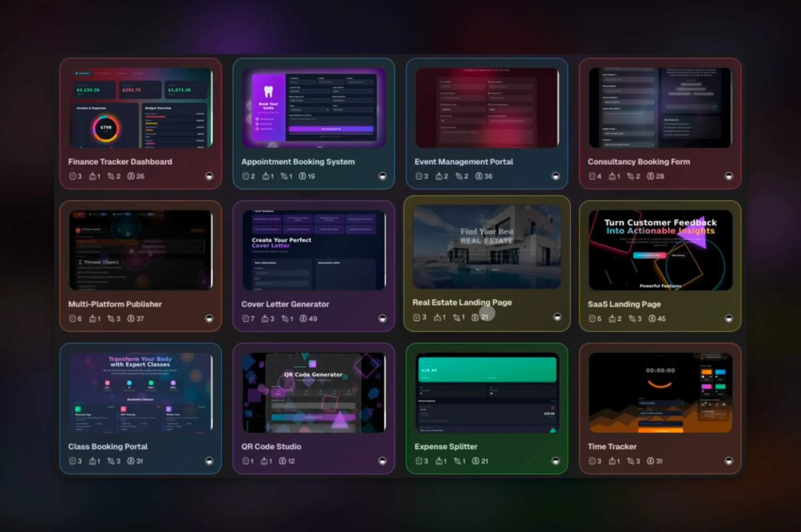Click the workflow icon on Time Tracker
The width and height of the screenshot is (801, 532).
point(630,461)
